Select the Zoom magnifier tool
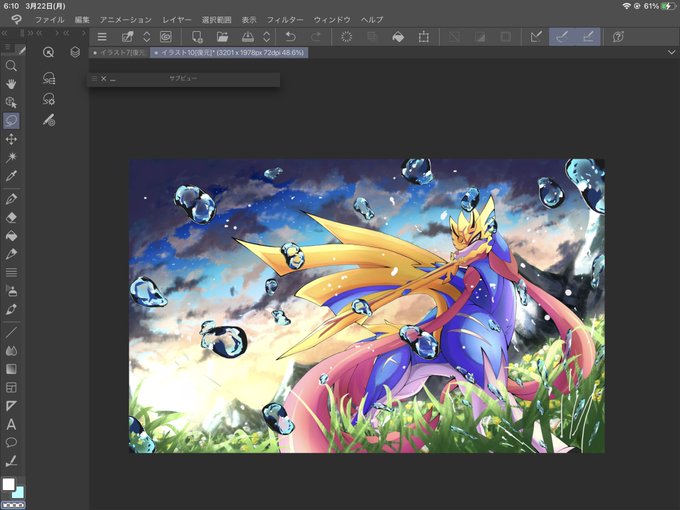The height and width of the screenshot is (510, 680). click(x=11, y=65)
